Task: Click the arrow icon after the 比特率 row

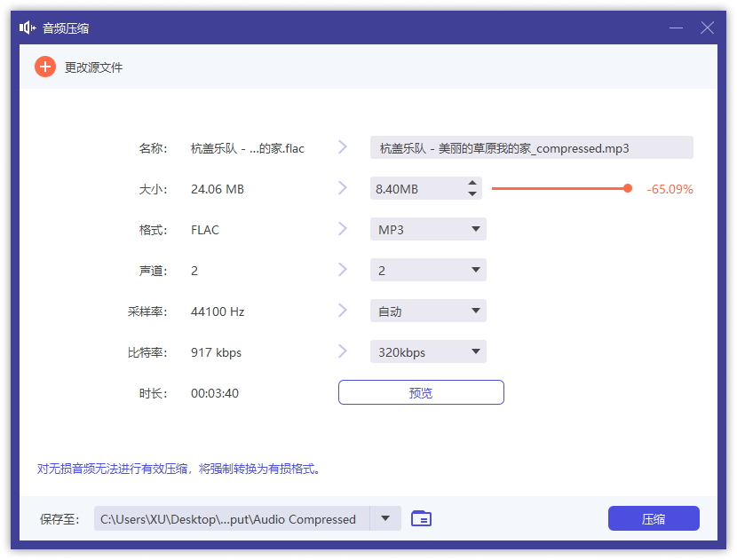Action: click(x=343, y=351)
